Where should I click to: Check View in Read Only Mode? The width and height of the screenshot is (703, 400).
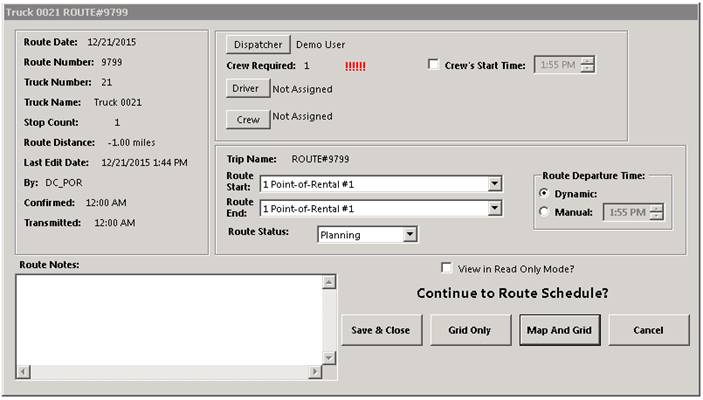[447, 268]
